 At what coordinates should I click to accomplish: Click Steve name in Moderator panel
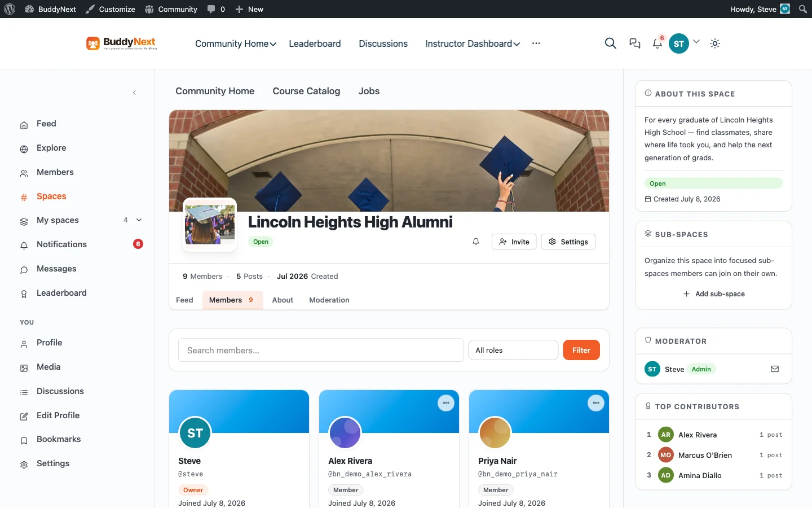(x=674, y=369)
